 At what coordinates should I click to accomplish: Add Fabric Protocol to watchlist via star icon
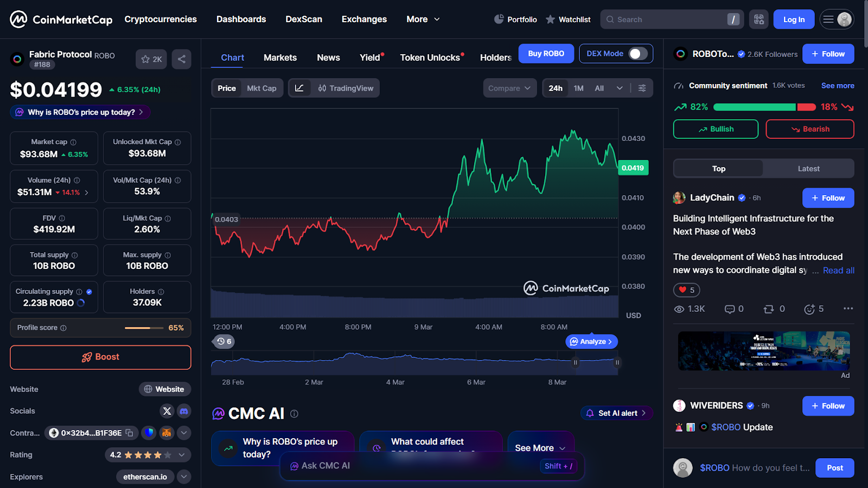[145, 59]
